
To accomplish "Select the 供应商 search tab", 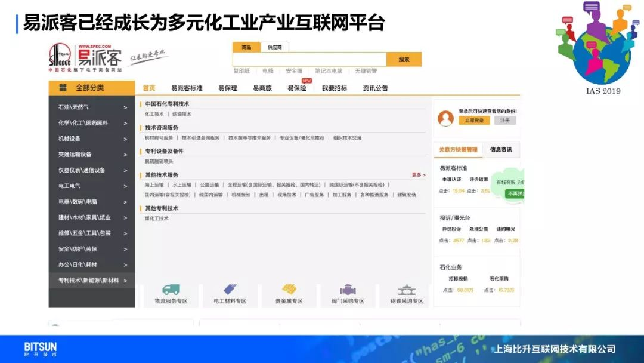I will coord(275,47).
